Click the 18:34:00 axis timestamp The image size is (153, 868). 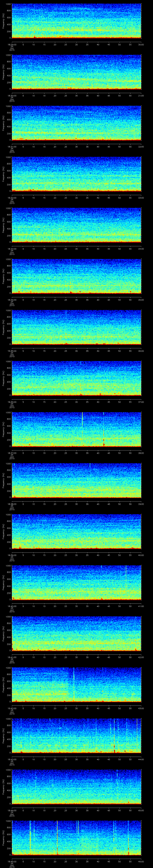[12, 300]
